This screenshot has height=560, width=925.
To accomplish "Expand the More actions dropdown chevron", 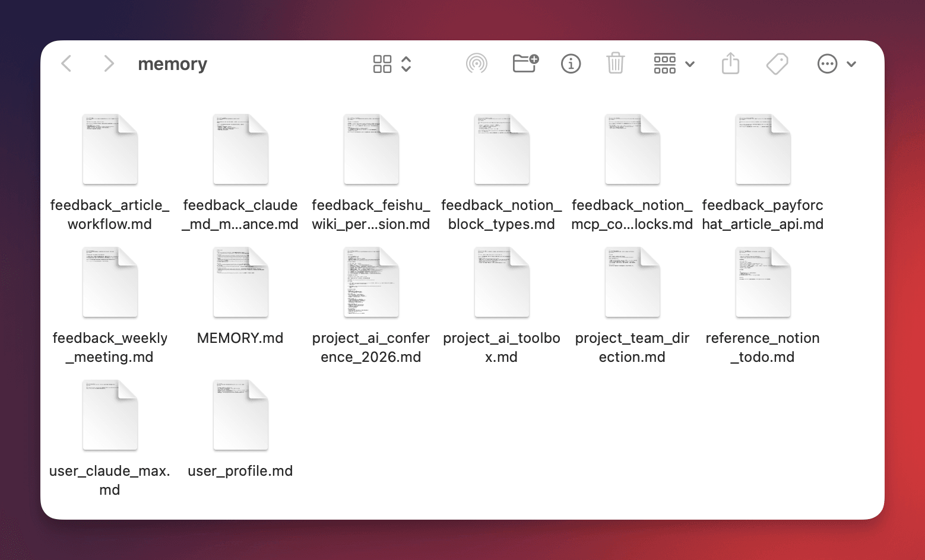I will tap(851, 64).
